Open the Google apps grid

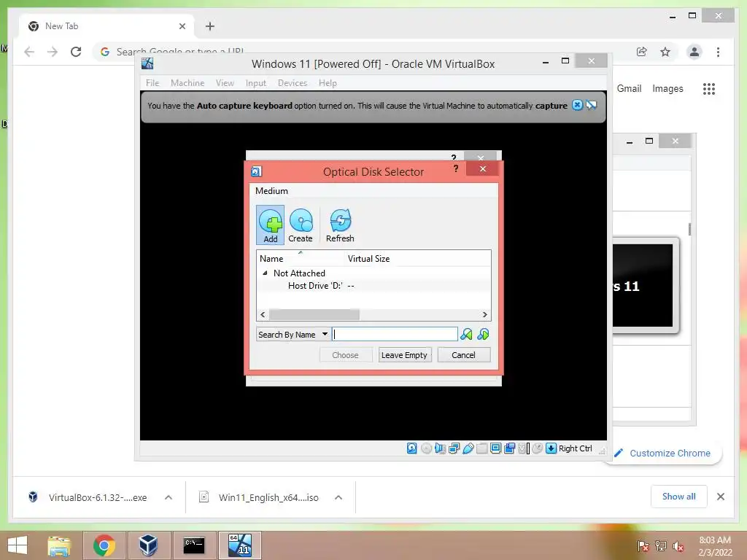(709, 88)
